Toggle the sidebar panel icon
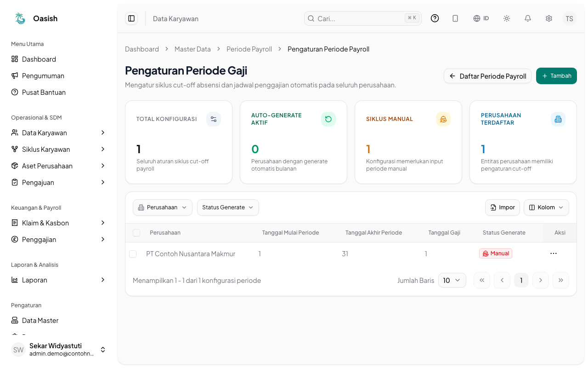The width and height of the screenshot is (588, 368). pyautogui.click(x=131, y=18)
